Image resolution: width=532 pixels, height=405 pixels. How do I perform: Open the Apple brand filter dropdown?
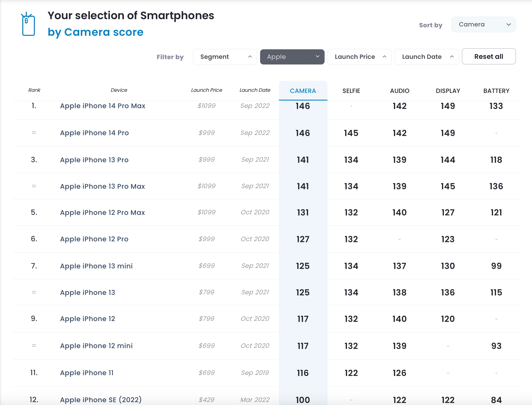point(292,57)
